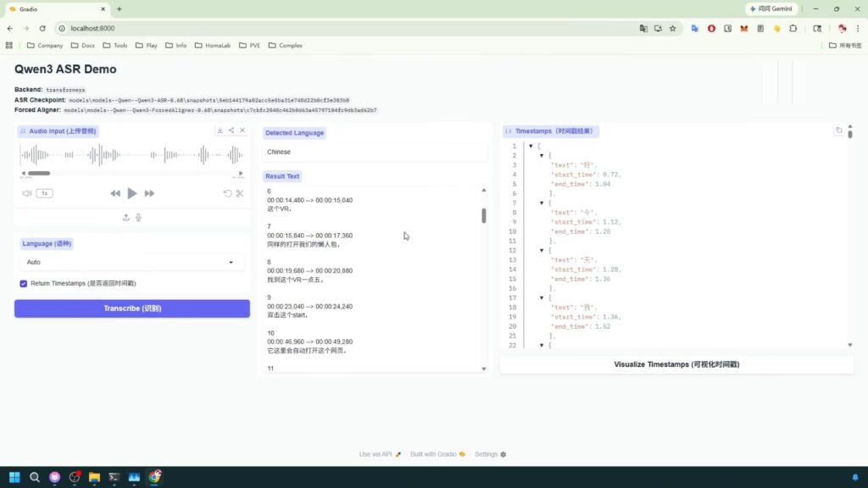This screenshot has height=488, width=868.
Task: Collapse the JSON object on line 7
Action: [x=542, y=203]
